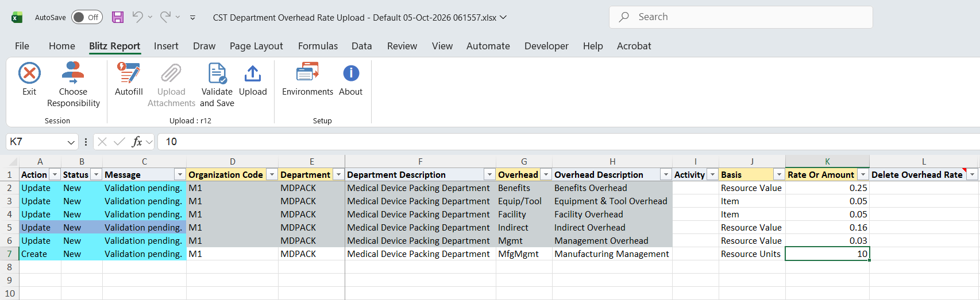Open the Environments setup
Screen dimensions: 980x300
(307, 79)
